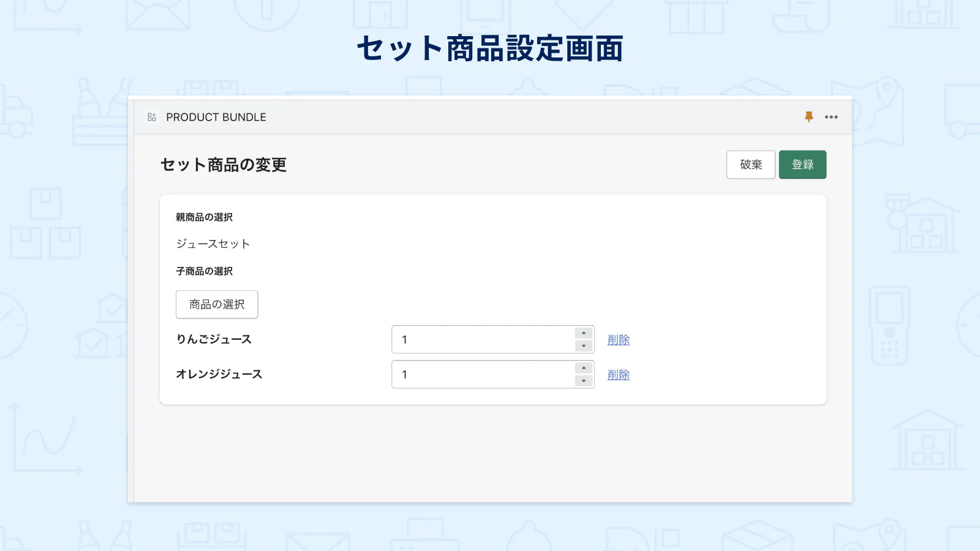This screenshot has height=551, width=980.
Task: Open the 商品の選択 product picker
Action: click(217, 304)
